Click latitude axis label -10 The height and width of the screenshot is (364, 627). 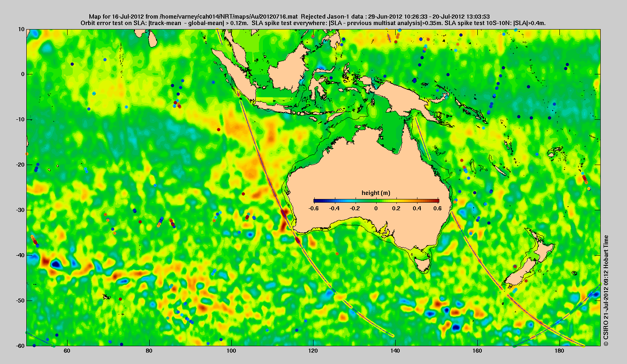coord(20,119)
